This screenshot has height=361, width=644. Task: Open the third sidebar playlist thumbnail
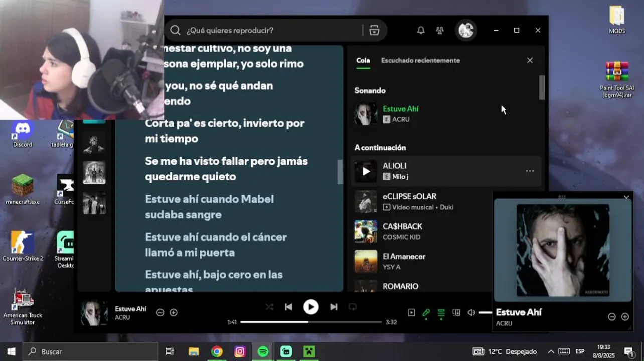[94, 203]
